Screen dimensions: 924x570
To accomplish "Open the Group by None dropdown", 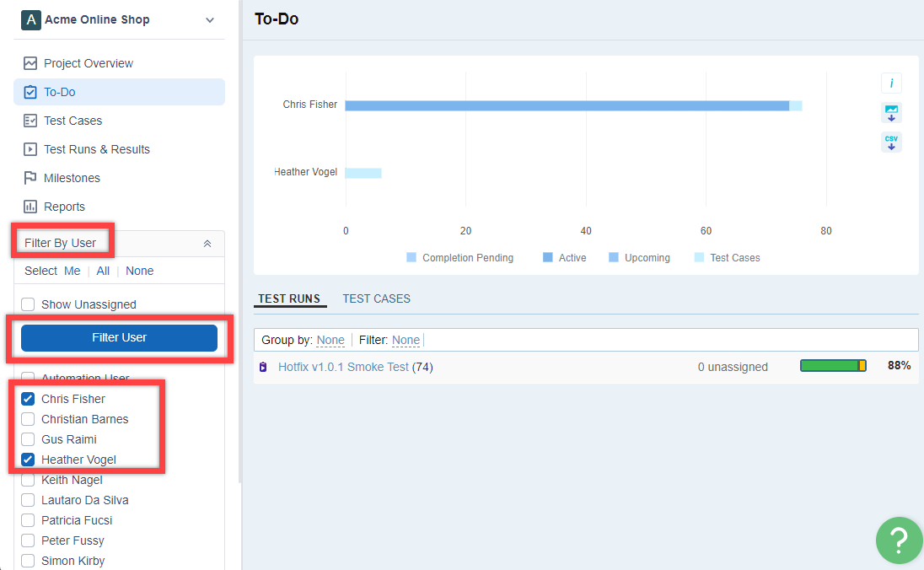I will pos(330,340).
